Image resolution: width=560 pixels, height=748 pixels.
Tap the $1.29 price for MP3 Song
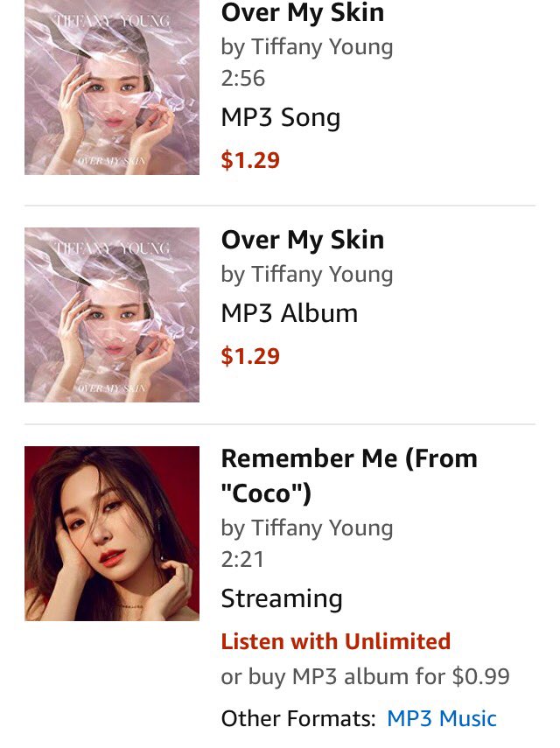tap(250, 160)
